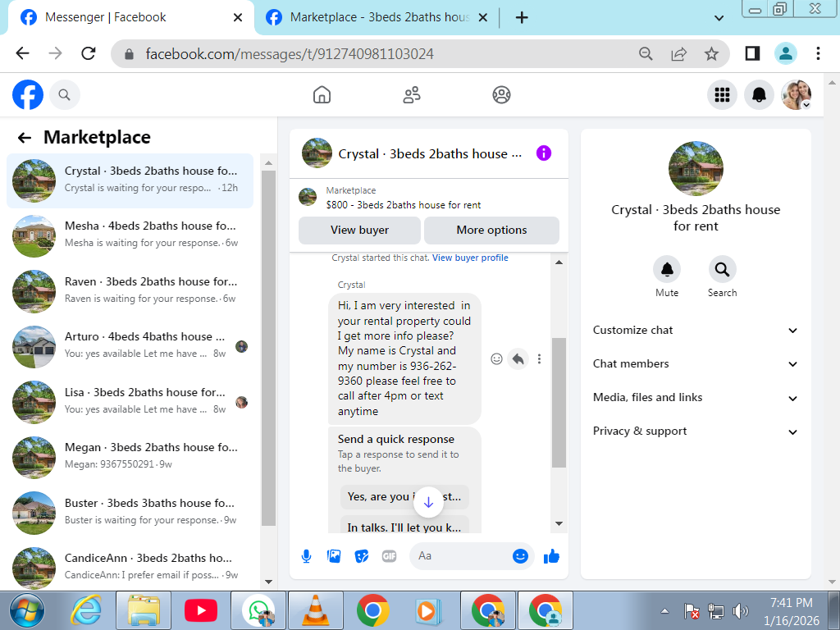
Task: Click the back arrow beside Marketplace
Action: (25, 138)
